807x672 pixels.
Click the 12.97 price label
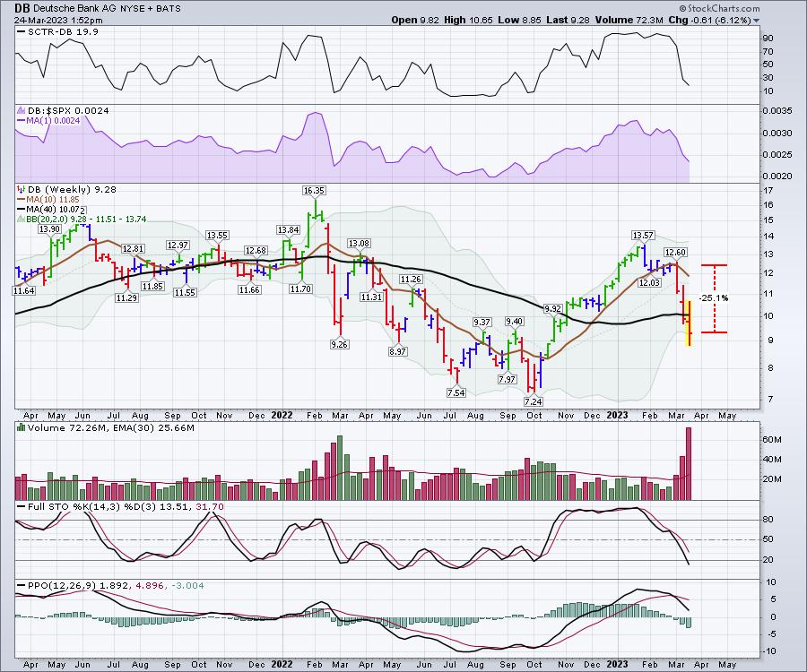coord(178,246)
